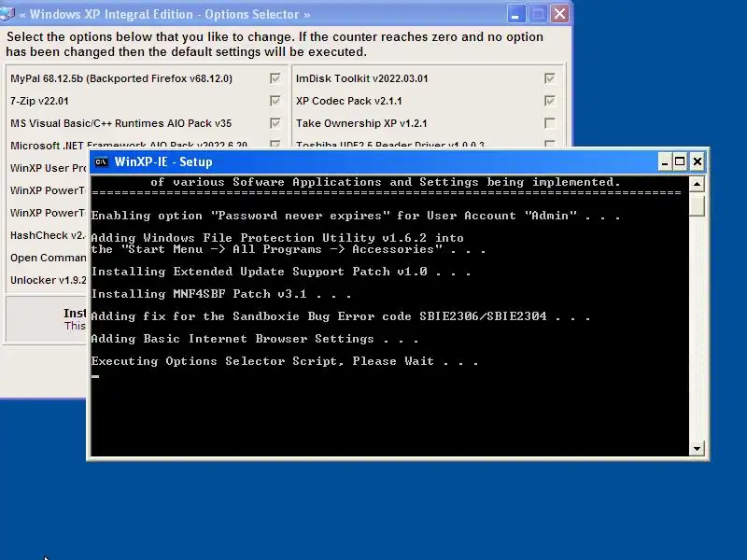The image size is (747, 560).
Task: Toggle XP Codec Pack v2.1.1 checkbox
Action: [x=549, y=101]
